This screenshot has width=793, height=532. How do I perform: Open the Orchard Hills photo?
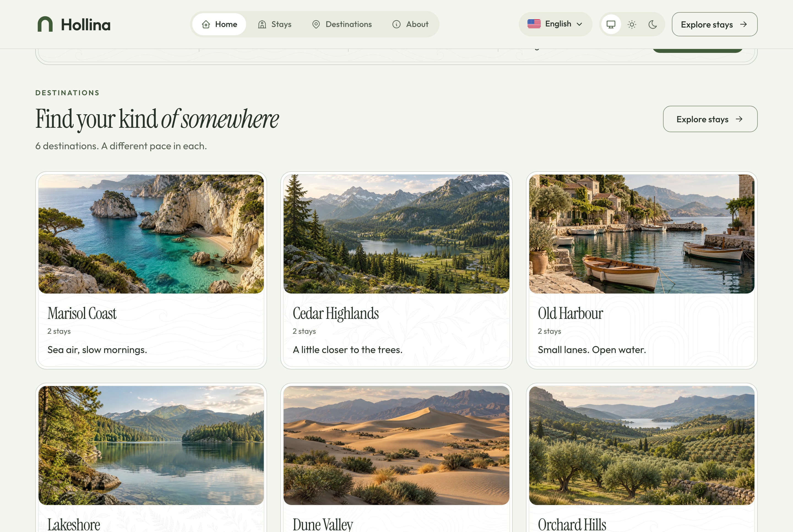(641, 445)
